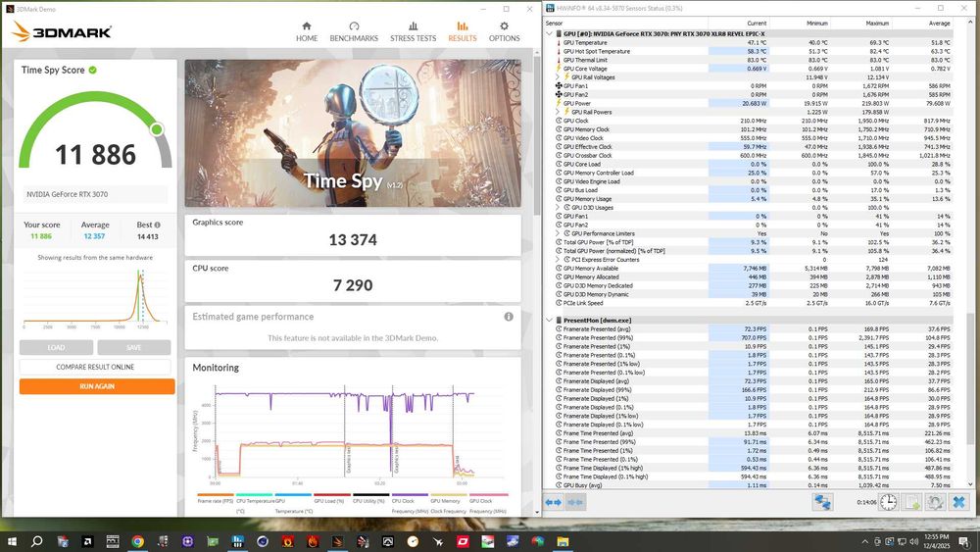The width and height of the screenshot is (980, 552).
Task: Select the GPU Power sensor row
Action: pos(754,103)
